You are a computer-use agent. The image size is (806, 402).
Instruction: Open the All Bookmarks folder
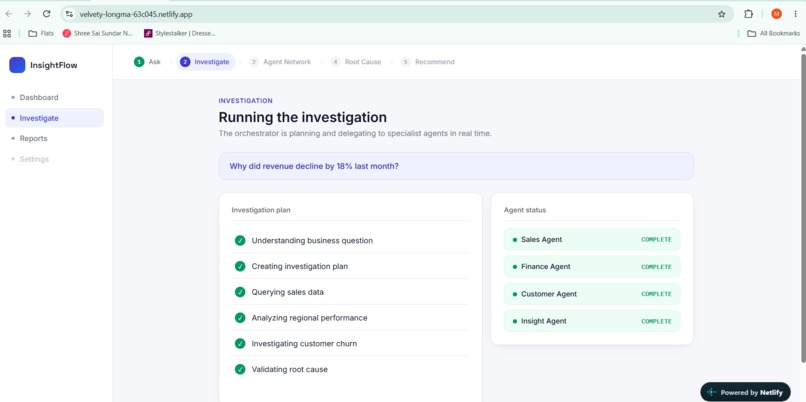click(x=773, y=33)
